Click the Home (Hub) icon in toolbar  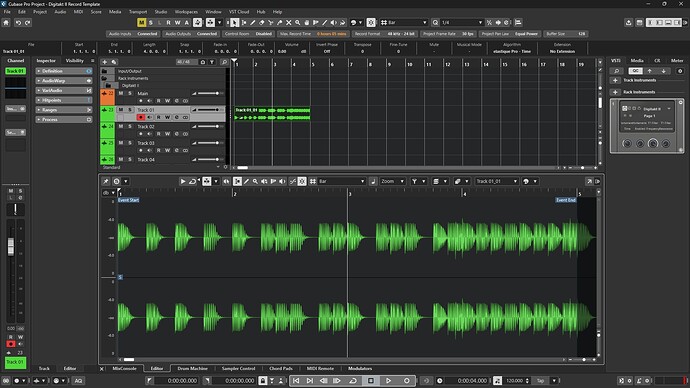tap(6, 22)
